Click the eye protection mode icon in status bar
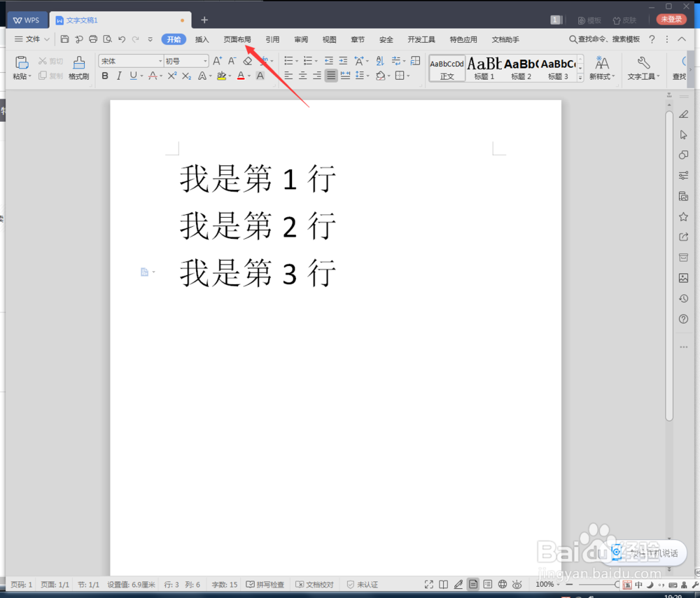 [x=517, y=584]
